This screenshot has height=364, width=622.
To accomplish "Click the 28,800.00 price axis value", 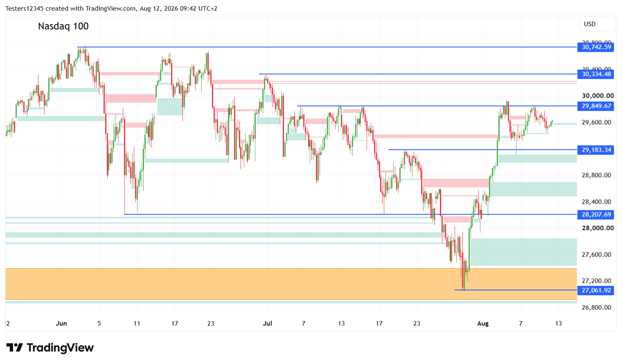I will tap(597, 175).
